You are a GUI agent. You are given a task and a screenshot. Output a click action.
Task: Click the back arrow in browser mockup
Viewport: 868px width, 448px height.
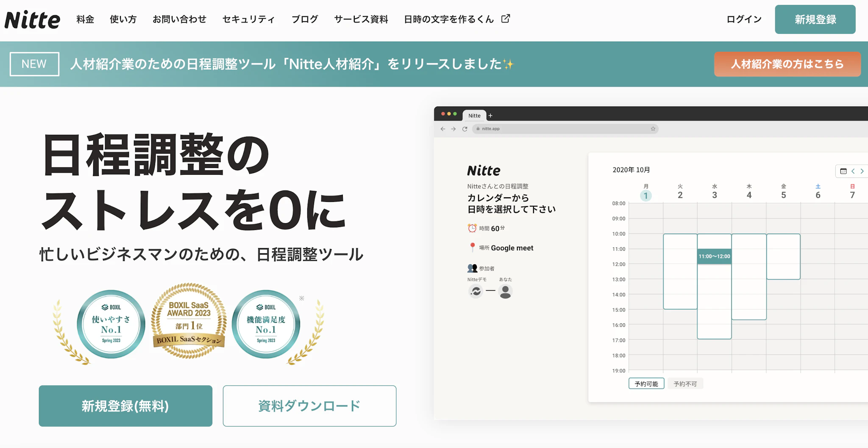click(443, 129)
